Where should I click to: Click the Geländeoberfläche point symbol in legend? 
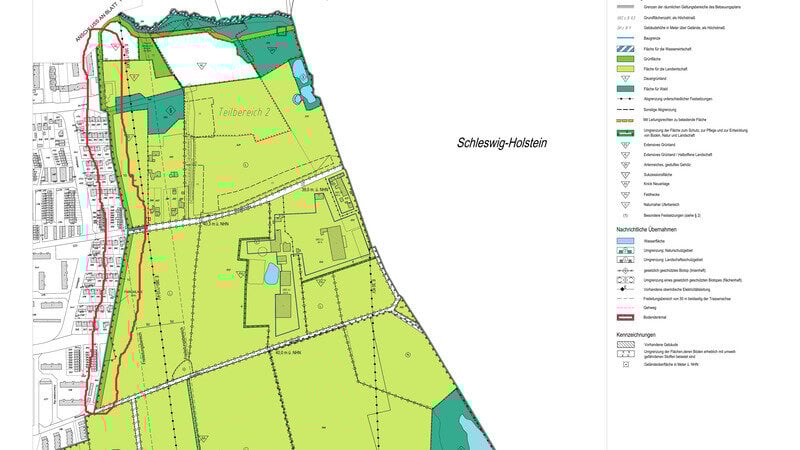(x=626, y=364)
